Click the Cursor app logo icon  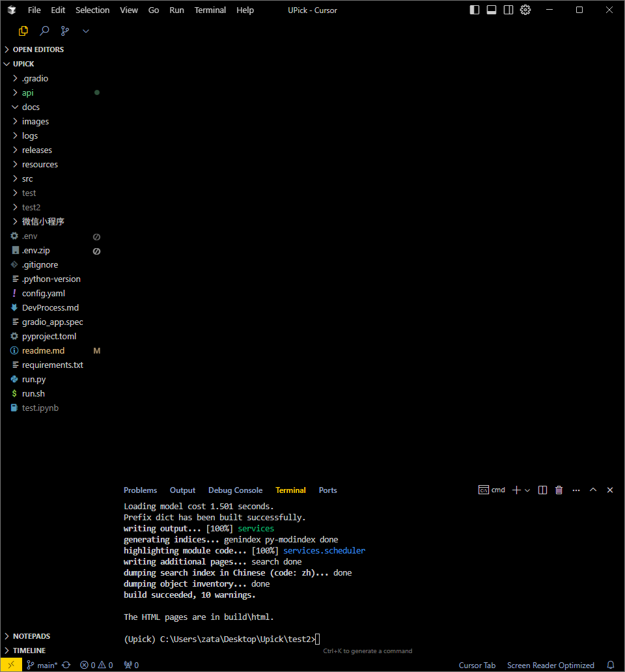[x=12, y=10]
